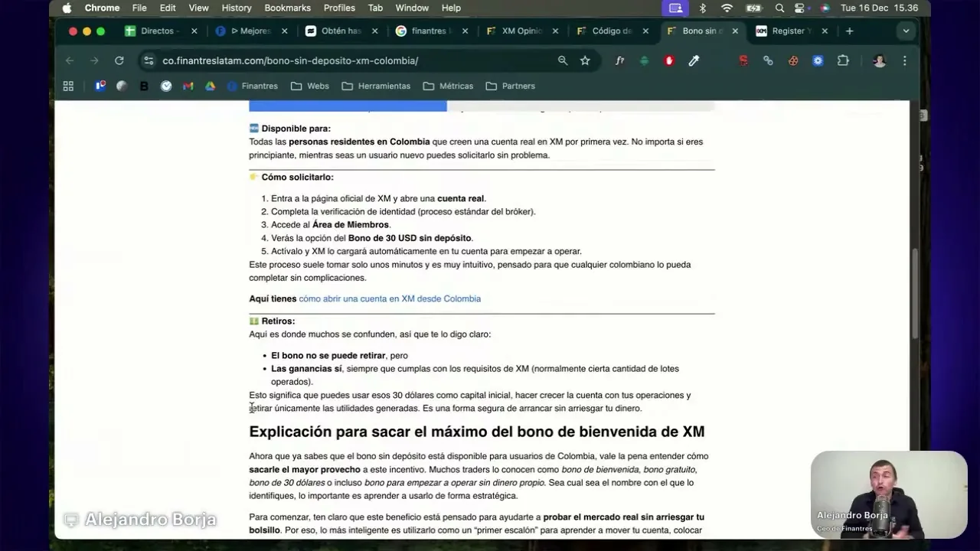Close the Directos tab

click(194, 31)
